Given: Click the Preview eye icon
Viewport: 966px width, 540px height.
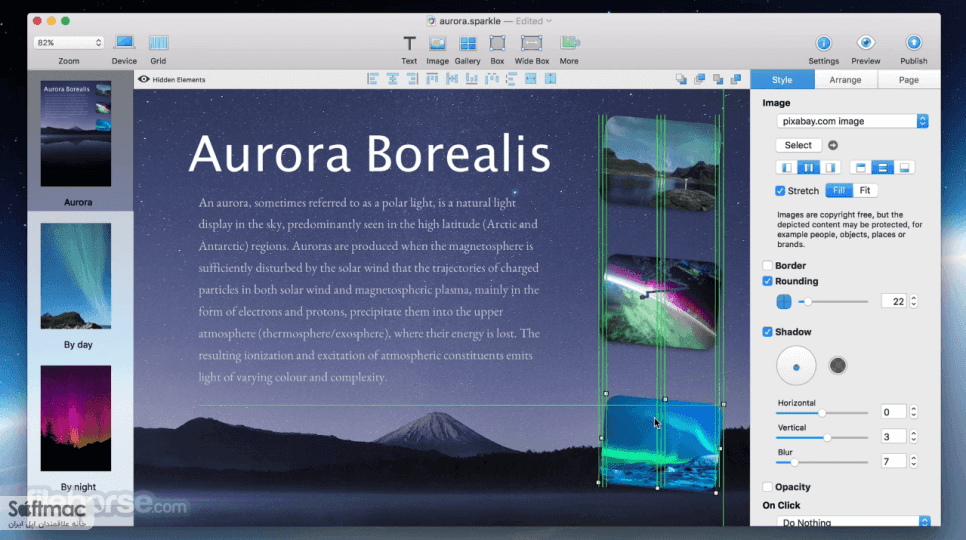Looking at the screenshot, I should click(x=866, y=42).
